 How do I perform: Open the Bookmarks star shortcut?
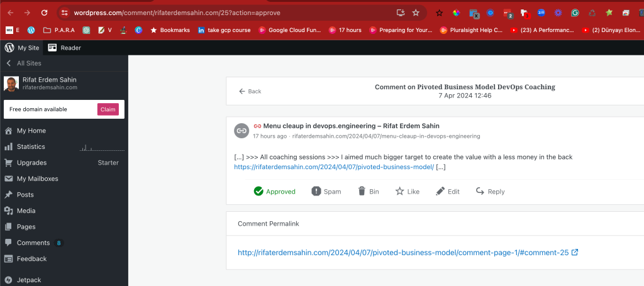(170, 30)
